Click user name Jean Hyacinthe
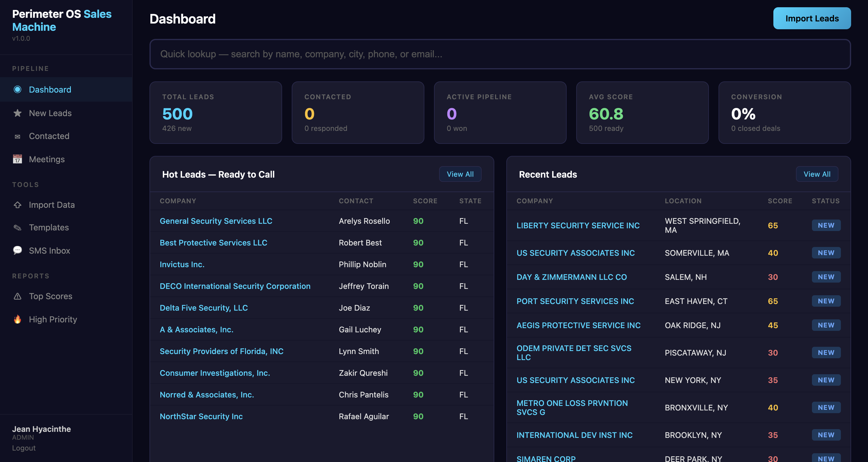This screenshot has width=868, height=462. 42,429
